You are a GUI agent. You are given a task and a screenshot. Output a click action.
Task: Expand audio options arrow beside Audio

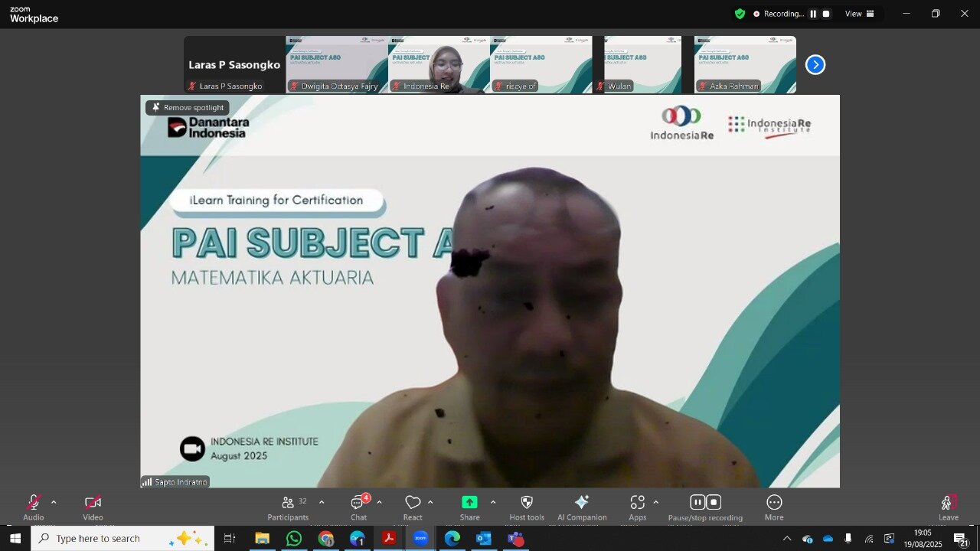[54, 502]
